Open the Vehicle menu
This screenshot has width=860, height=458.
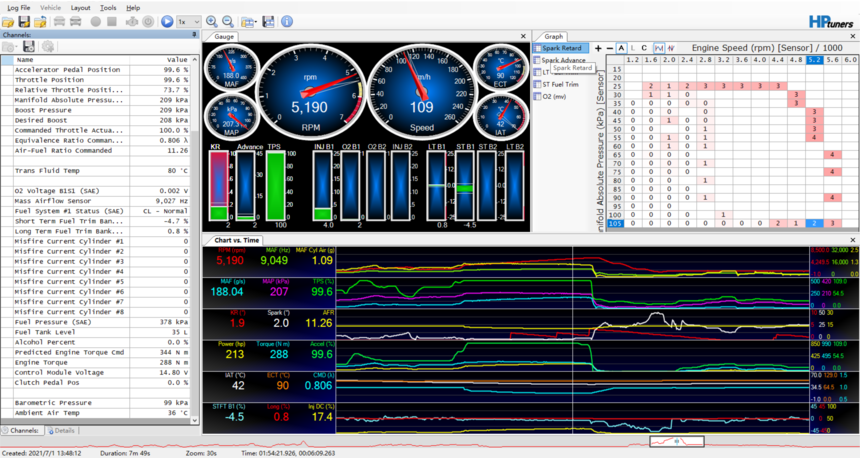(50, 8)
